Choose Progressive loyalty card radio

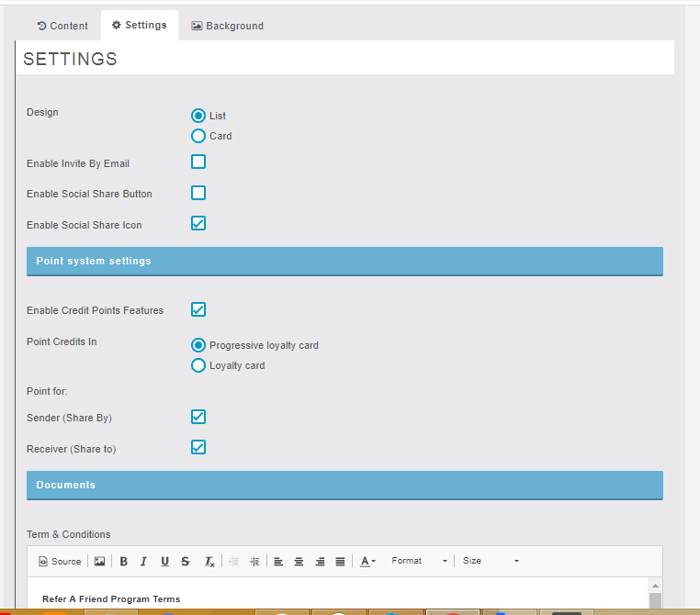(198, 345)
